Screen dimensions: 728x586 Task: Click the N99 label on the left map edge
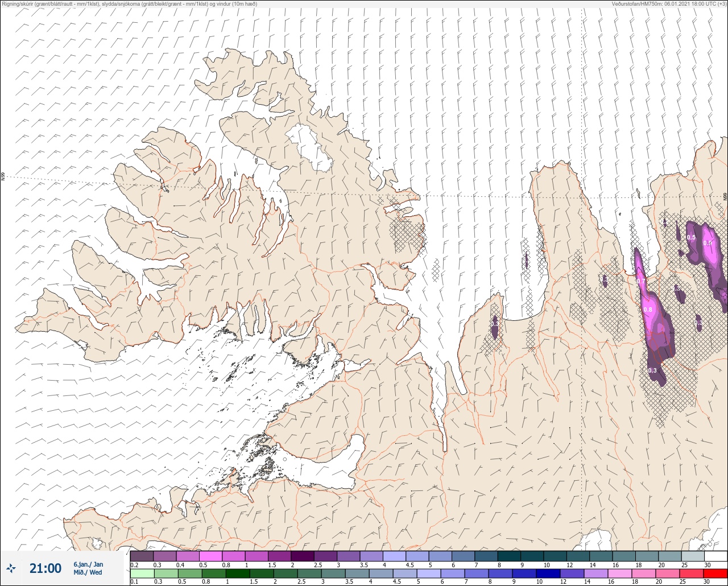click(x=3, y=177)
